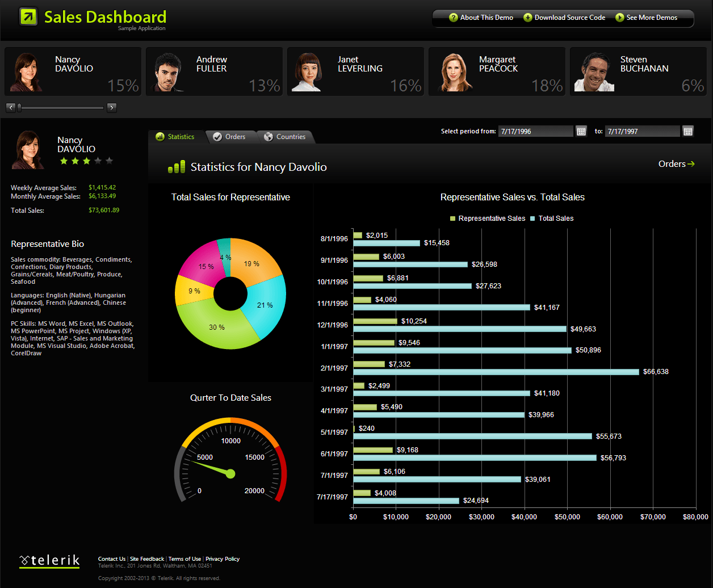Click the left arrow on the representatives carousel
Image resolution: width=713 pixels, height=588 pixels.
pos(10,107)
